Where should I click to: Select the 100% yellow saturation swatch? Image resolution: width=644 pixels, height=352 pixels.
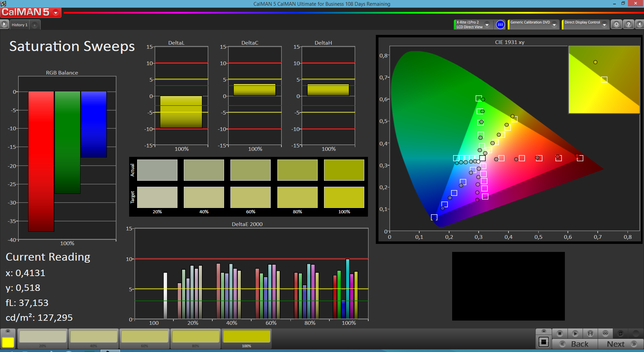coord(247,337)
